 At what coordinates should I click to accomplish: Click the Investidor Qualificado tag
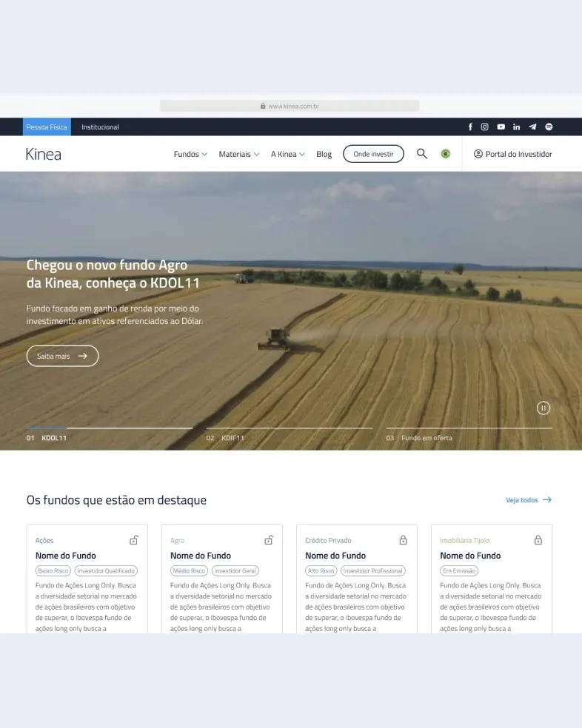tap(106, 570)
